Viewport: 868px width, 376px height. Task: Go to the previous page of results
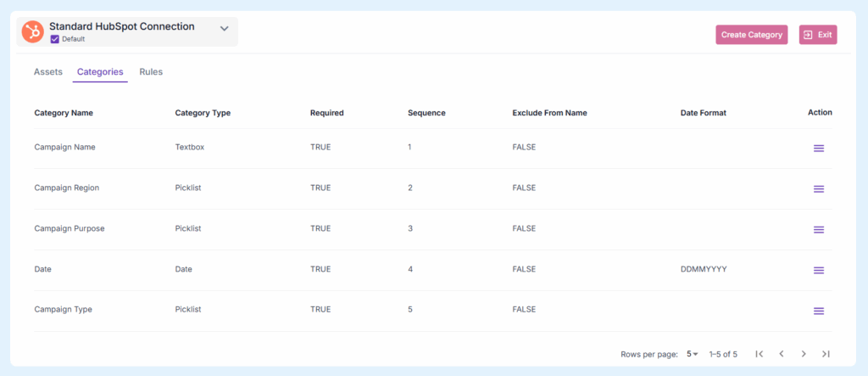(782, 354)
